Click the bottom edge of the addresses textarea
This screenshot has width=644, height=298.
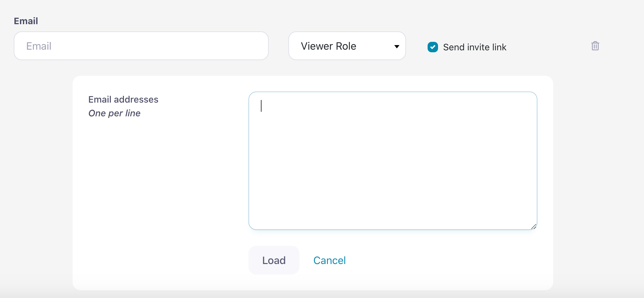[x=392, y=229]
